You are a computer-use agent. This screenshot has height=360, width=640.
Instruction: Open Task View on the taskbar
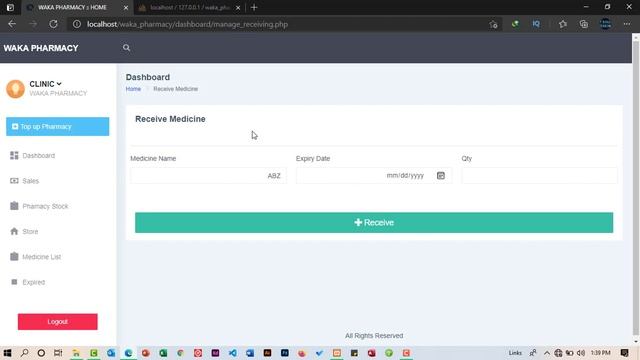[x=58, y=353]
